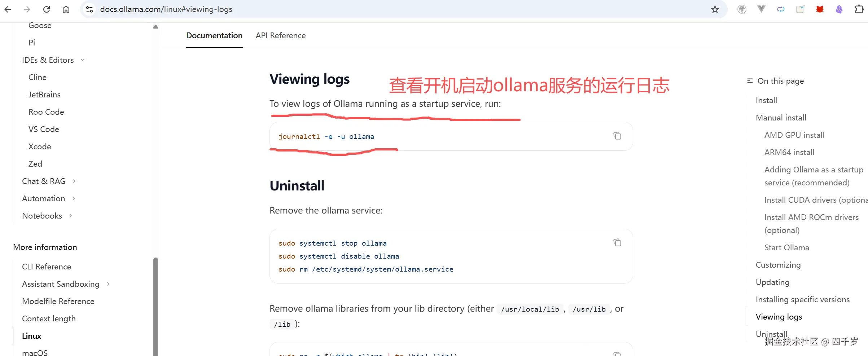Switch to the API Reference tab
This screenshot has width=868, height=356.
pos(281,35)
